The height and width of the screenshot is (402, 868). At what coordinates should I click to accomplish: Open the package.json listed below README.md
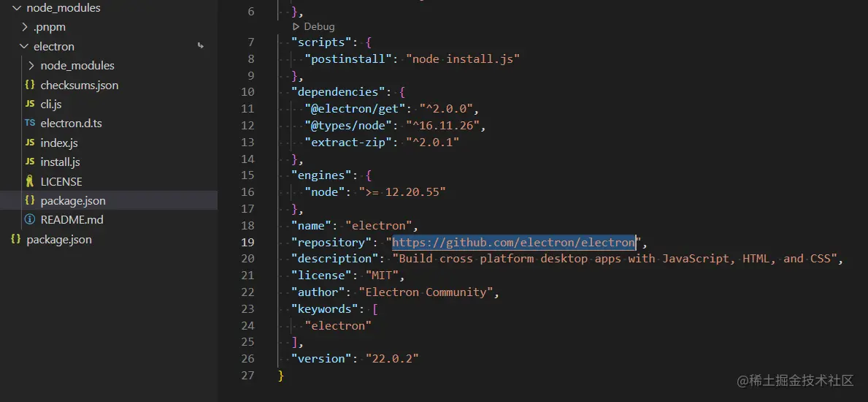pyautogui.click(x=59, y=240)
